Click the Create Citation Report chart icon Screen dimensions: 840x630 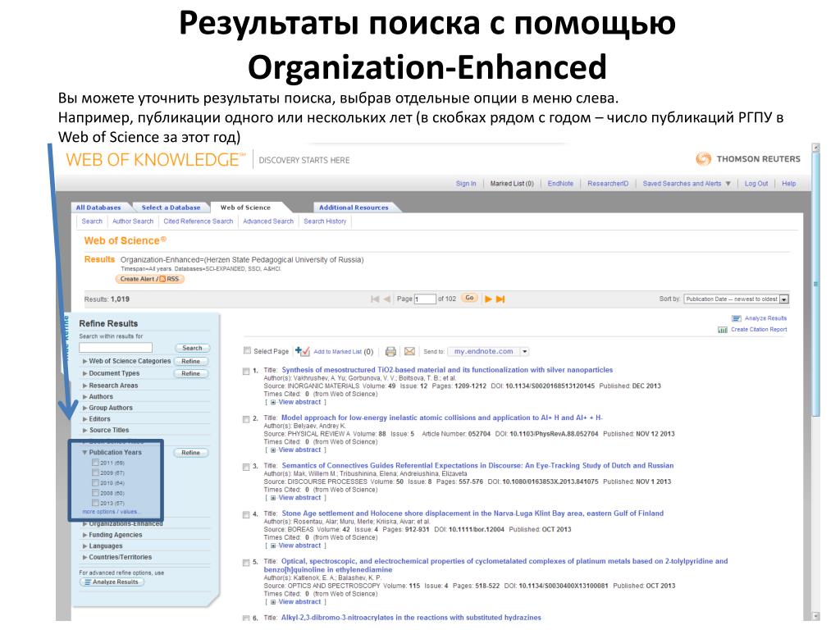(x=722, y=330)
